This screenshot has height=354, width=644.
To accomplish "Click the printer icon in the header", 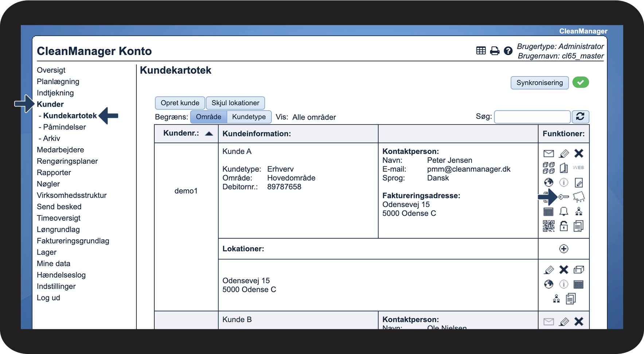I will [x=495, y=51].
